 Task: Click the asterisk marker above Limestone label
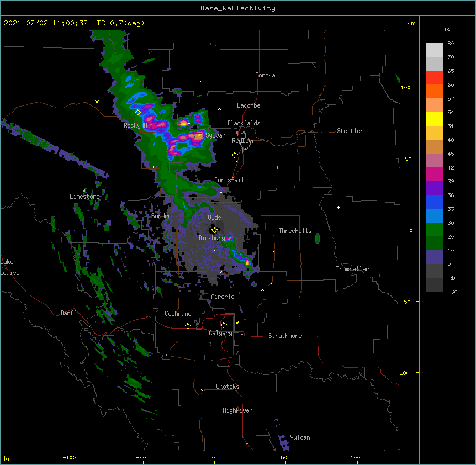85,191
